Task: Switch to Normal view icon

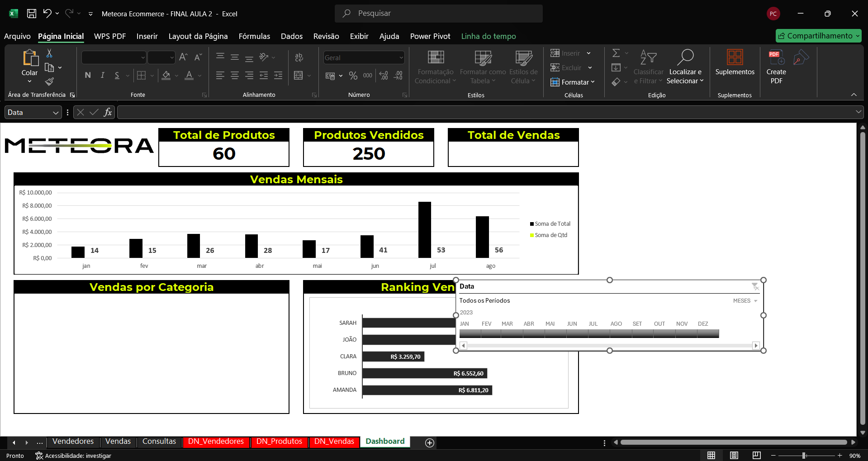Action: (711, 456)
